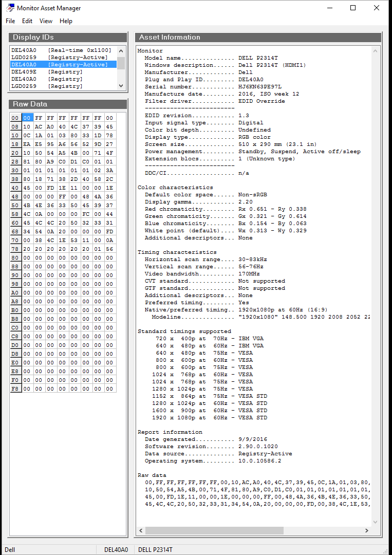Click the Serial number HJ6KN63PE97L line
This screenshot has width=392, height=555.
tap(213, 87)
